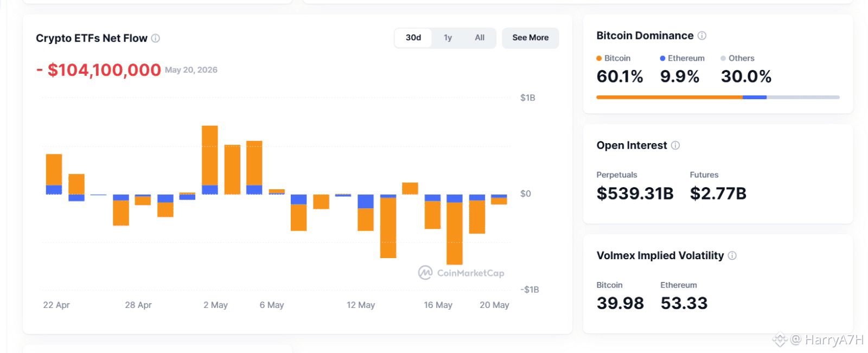Click the gray Others legend dot

(723, 58)
